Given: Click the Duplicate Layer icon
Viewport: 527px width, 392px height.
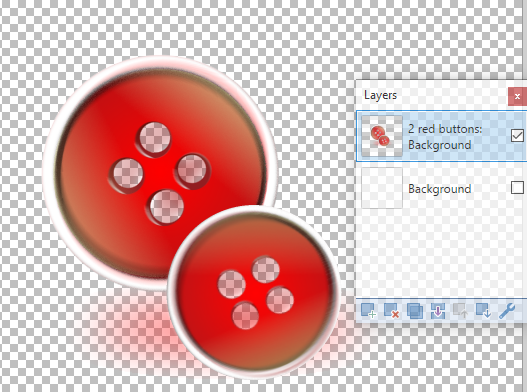Looking at the screenshot, I should pyautogui.click(x=415, y=310).
